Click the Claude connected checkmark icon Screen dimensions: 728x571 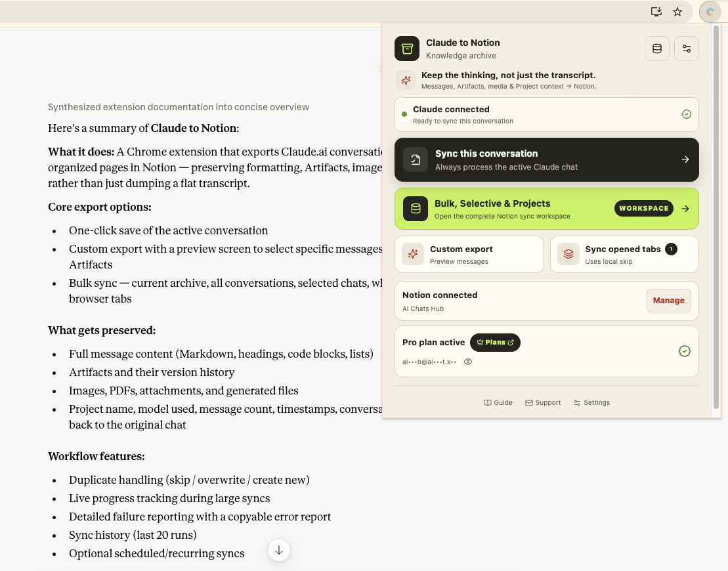pos(686,114)
